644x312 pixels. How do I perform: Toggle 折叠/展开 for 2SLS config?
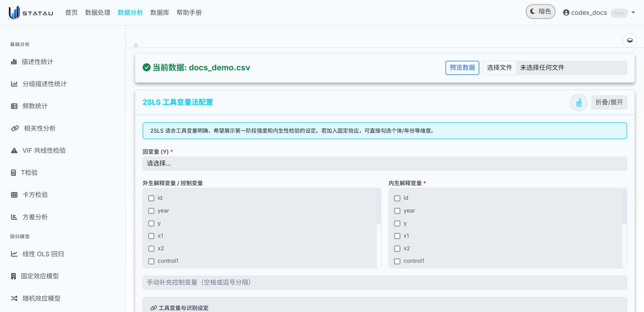609,102
